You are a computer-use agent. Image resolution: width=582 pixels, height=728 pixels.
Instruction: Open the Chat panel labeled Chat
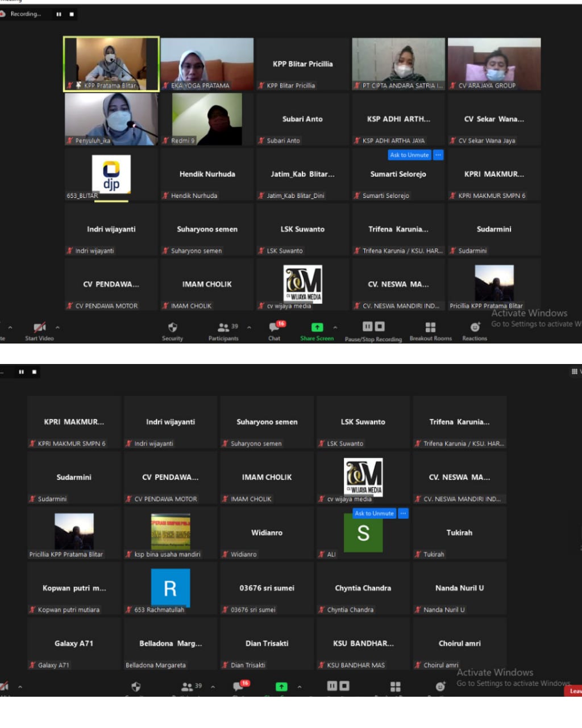275,330
